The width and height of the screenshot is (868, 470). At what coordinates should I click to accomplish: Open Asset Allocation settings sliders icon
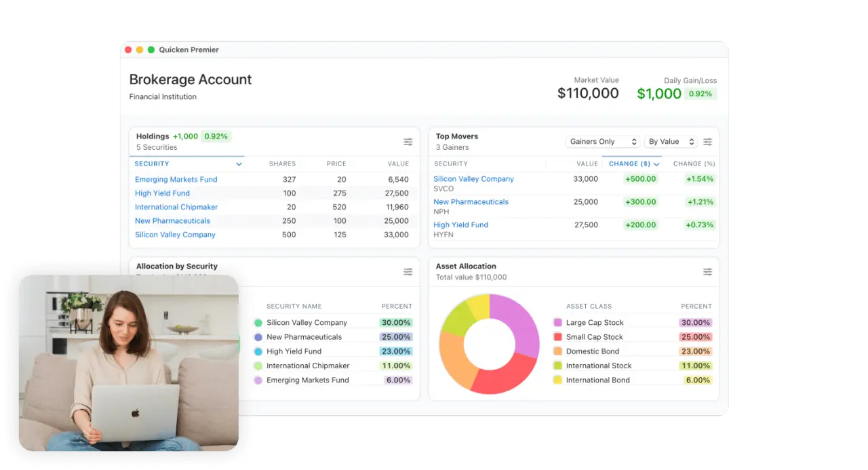point(707,271)
